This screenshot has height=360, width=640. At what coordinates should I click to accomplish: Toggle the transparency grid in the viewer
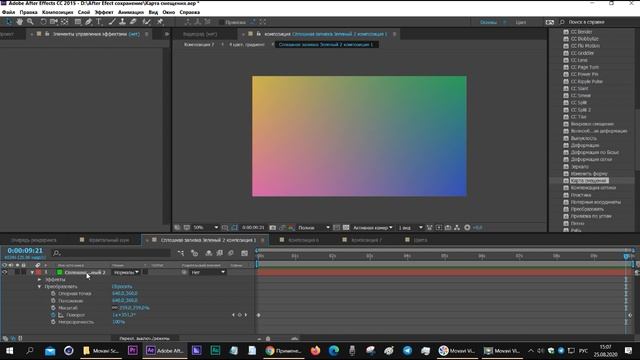click(346, 227)
